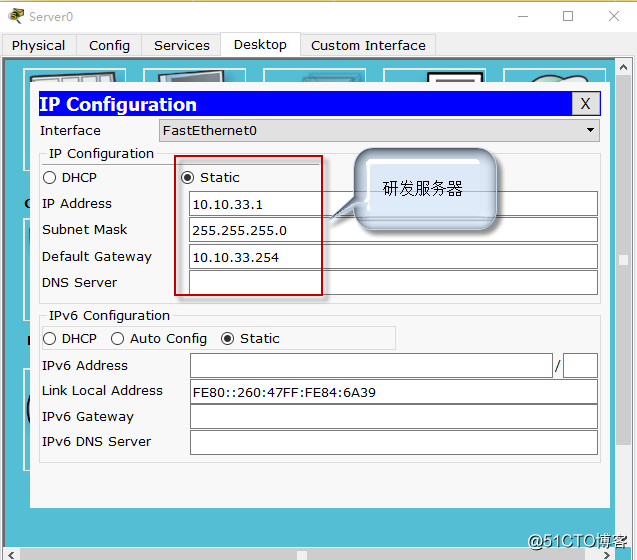This screenshot has width=637, height=560.
Task: Select the IPv4 Static radio button
Action: 187,178
